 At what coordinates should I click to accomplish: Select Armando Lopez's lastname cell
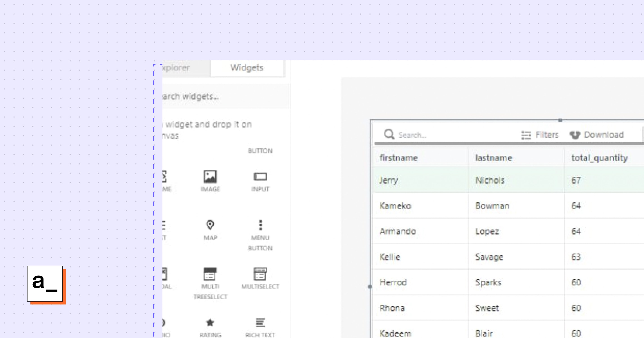[x=487, y=231]
